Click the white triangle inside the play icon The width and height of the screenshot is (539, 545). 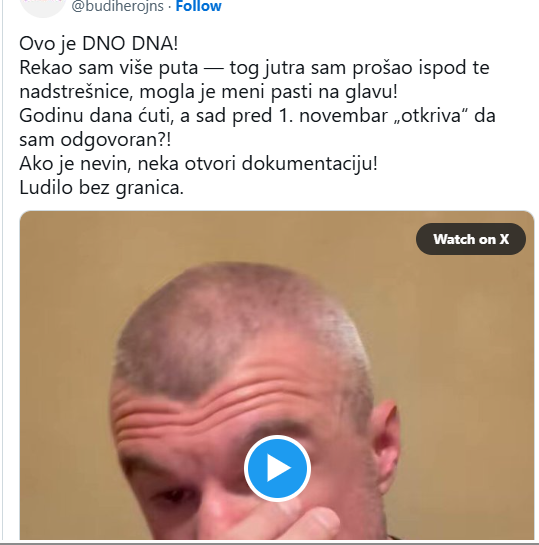(279, 468)
